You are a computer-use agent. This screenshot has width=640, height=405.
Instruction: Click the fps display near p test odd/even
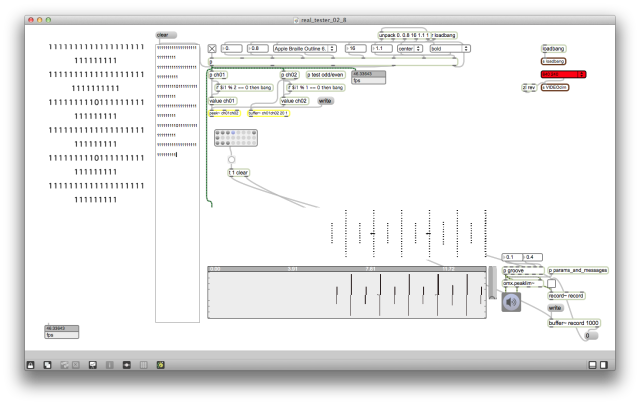369,77
